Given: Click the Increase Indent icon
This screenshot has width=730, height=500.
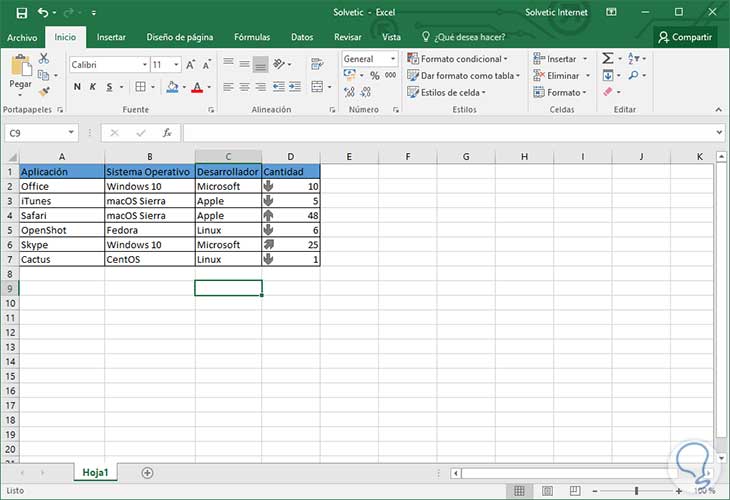Looking at the screenshot, I should [295, 87].
